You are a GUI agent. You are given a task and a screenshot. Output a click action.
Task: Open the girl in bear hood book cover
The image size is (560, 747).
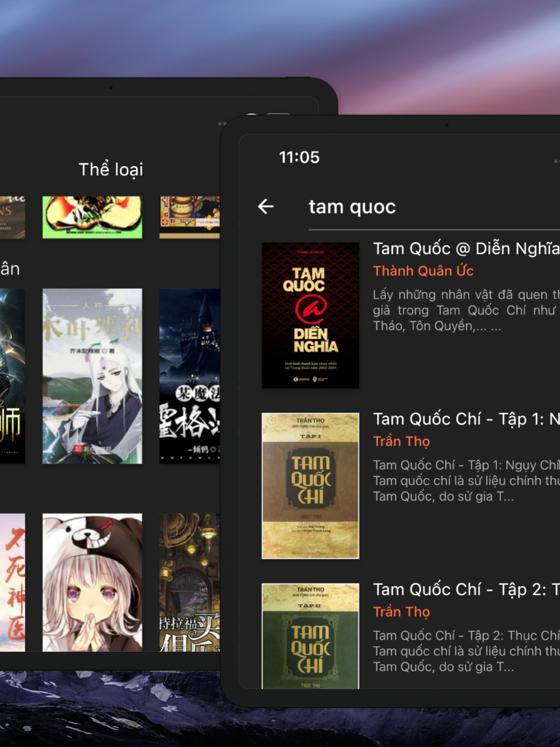(92, 582)
